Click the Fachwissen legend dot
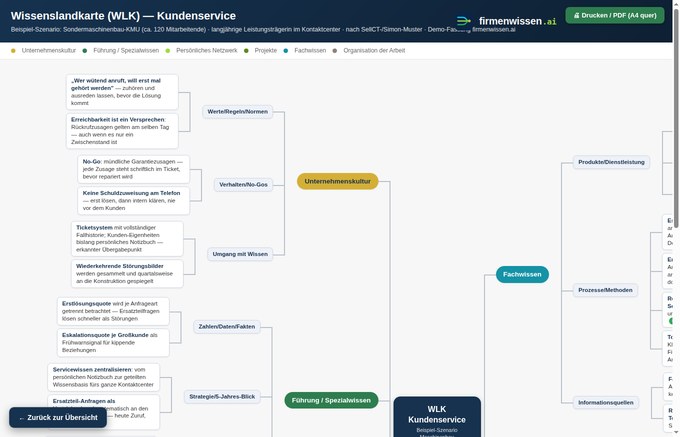Image resolution: width=680 pixels, height=437 pixels. pos(286,51)
